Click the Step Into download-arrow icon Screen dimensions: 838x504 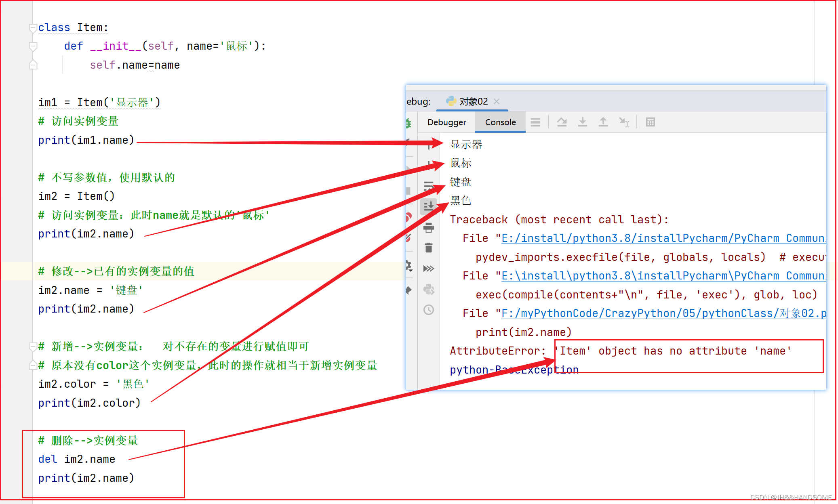[582, 122]
